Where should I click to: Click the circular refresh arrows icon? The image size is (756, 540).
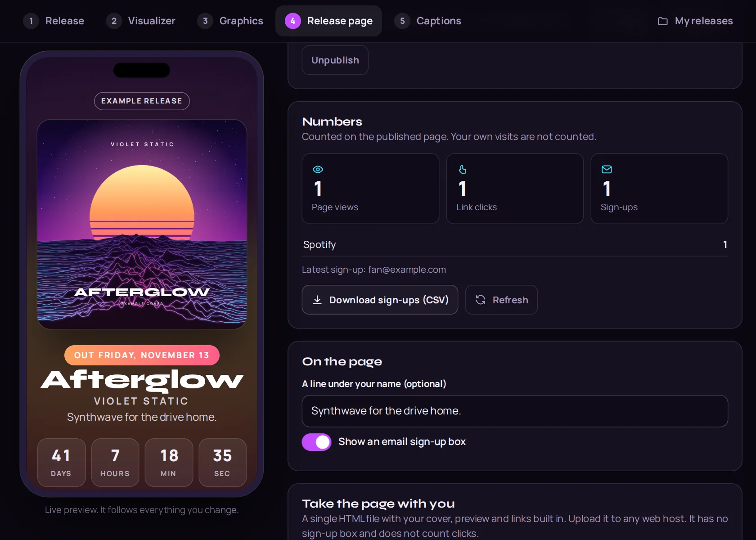click(481, 300)
